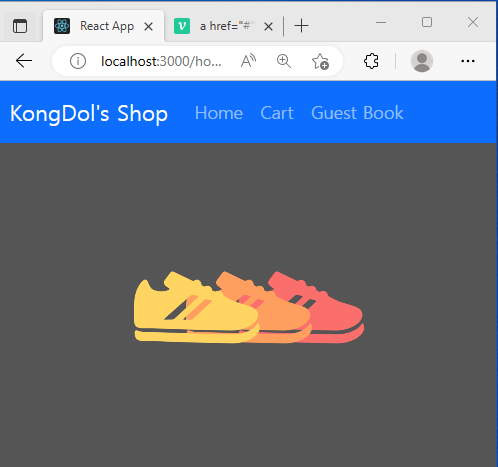Click the React logo favicon
Image resolution: width=498 pixels, height=467 pixels.
coord(62,26)
